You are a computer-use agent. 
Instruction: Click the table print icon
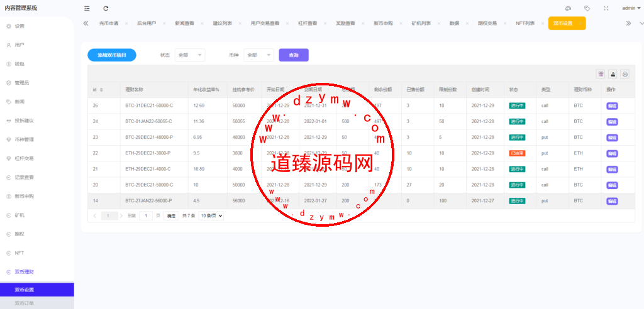click(x=625, y=74)
